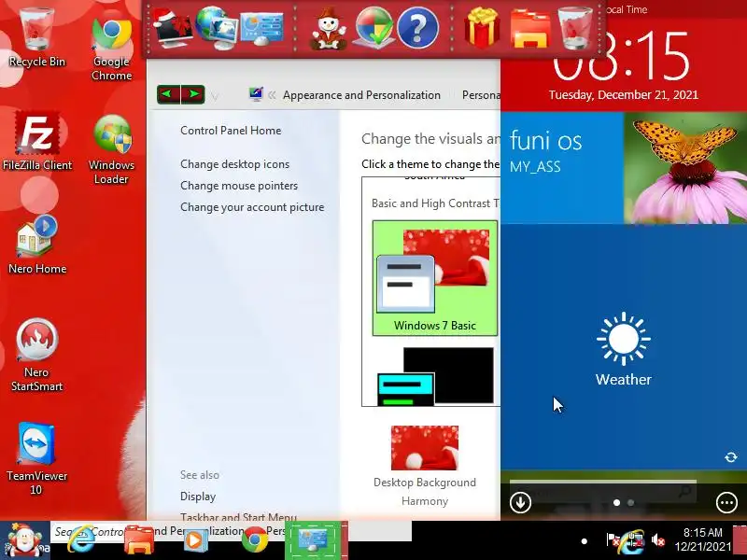Click the Action Center flag tray icon
This screenshot has width=747, height=560.
click(613, 540)
